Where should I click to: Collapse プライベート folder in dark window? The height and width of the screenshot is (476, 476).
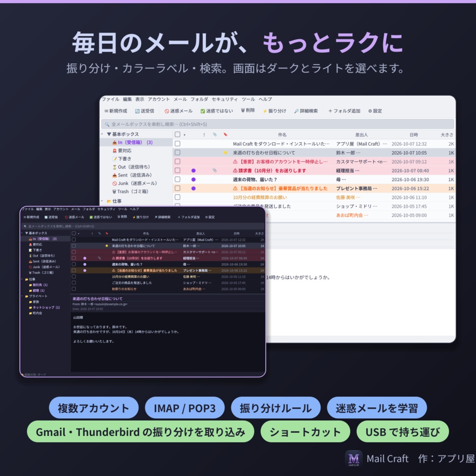pyautogui.click(x=22, y=296)
